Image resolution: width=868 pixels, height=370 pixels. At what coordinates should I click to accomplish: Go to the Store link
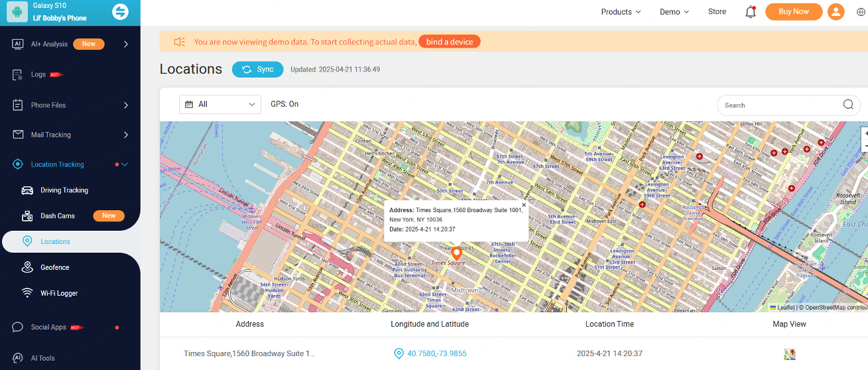(x=717, y=12)
